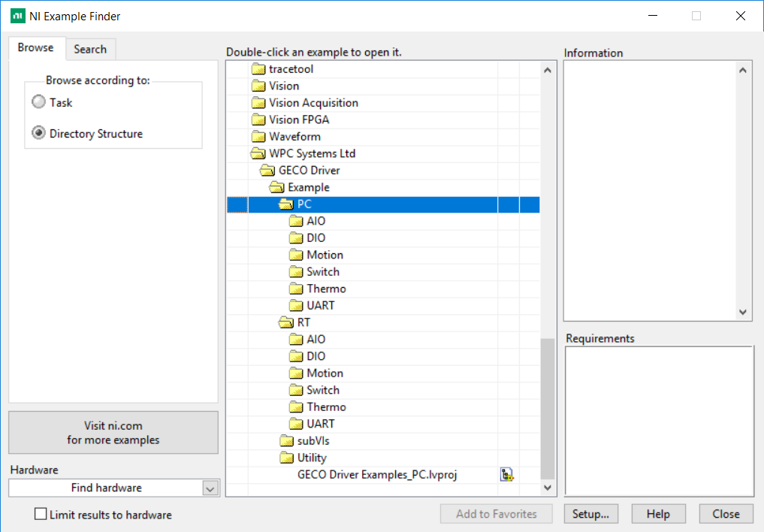Click the Vision Acquisition folder icon
Image resolution: width=764 pixels, height=532 pixels.
point(258,103)
